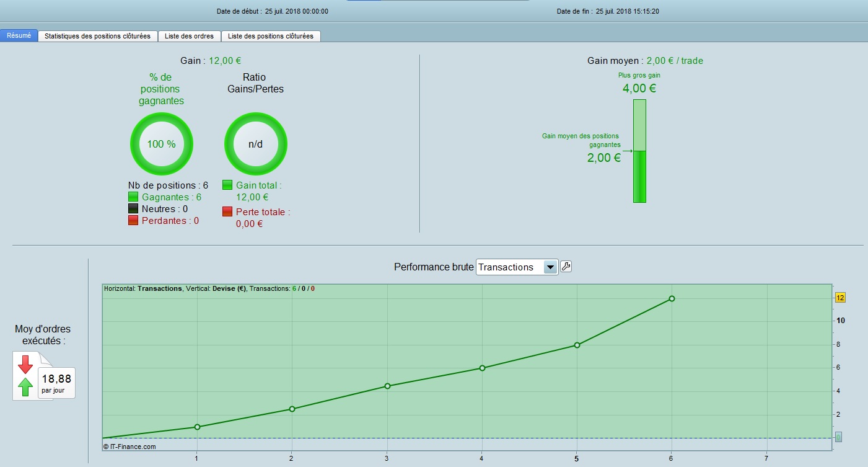Screen dimensions: 868x467
Task: Click the Perte totale : 0,00 € text
Action: (263, 218)
